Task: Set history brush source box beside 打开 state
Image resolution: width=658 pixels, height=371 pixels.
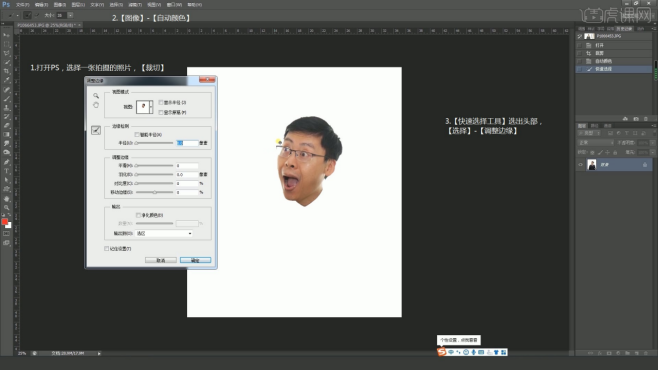Action: (x=580, y=45)
